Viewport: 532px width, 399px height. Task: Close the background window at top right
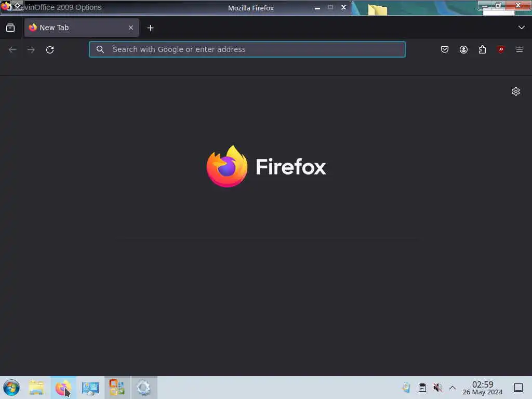pos(518,5)
